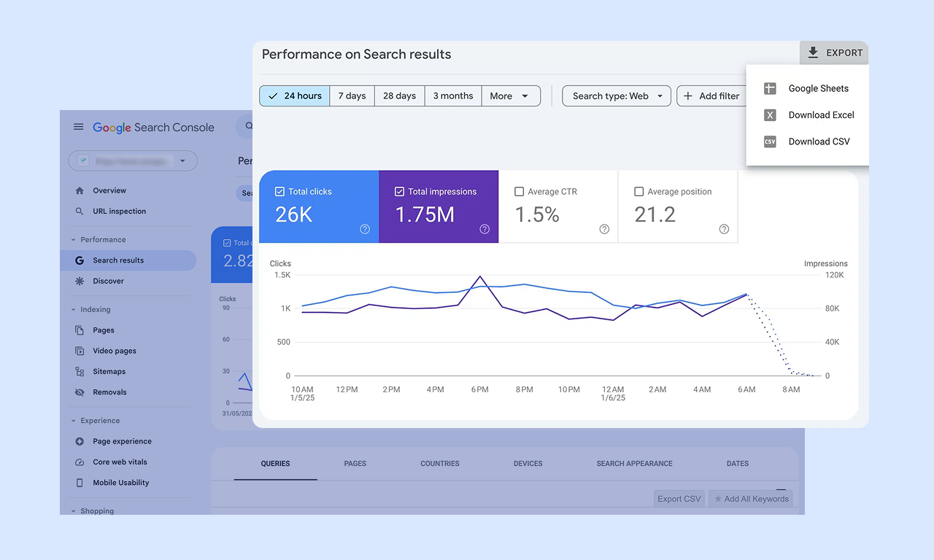The image size is (934, 560).
Task: Select the 7 days date range
Action: click(x=352, y=96)
